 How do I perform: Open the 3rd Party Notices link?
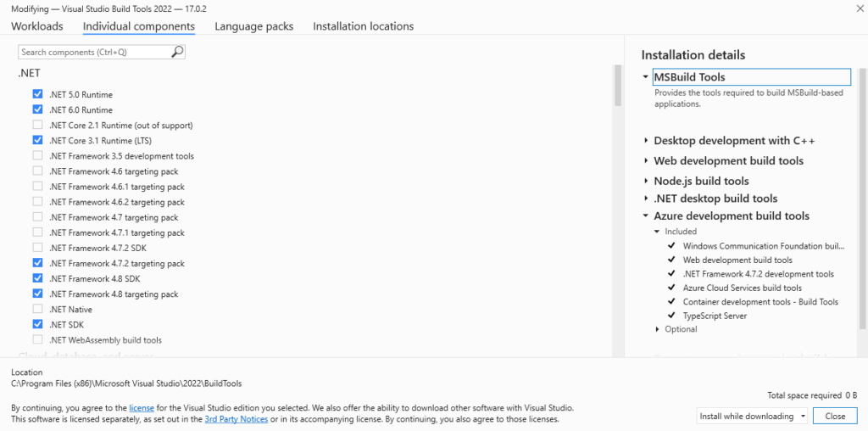pos(236,419)
